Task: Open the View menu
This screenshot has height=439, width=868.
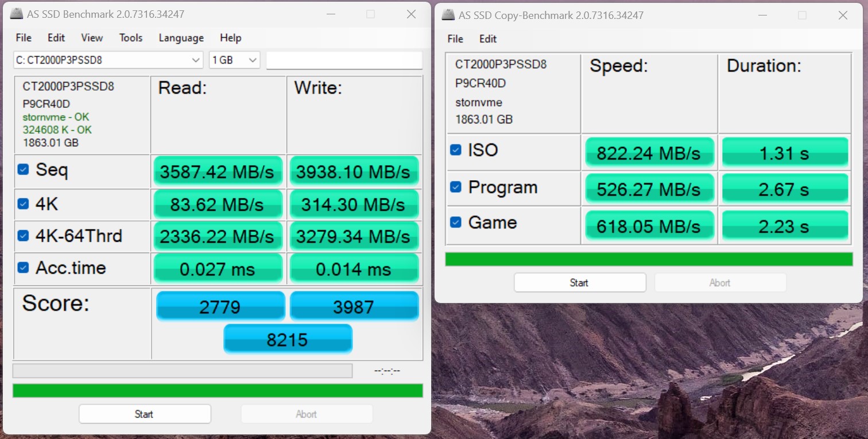Action: (92, 38)
